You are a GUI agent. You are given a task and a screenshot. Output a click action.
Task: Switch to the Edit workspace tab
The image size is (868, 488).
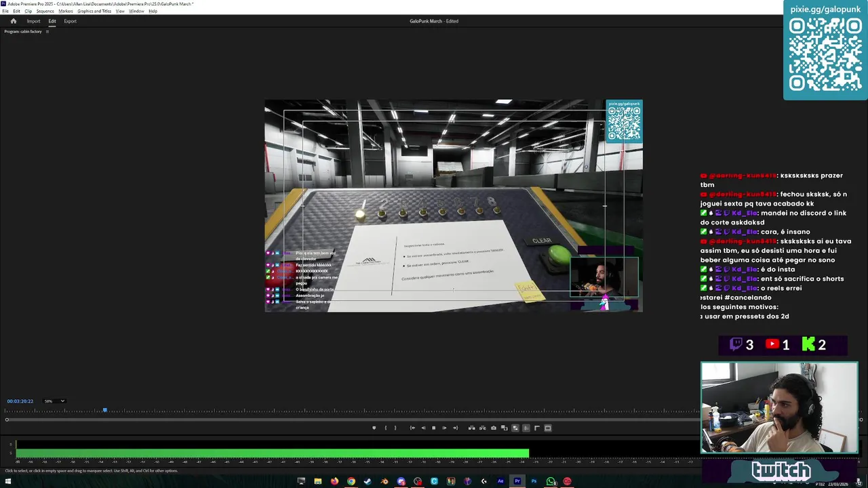[x=52, y=21]
